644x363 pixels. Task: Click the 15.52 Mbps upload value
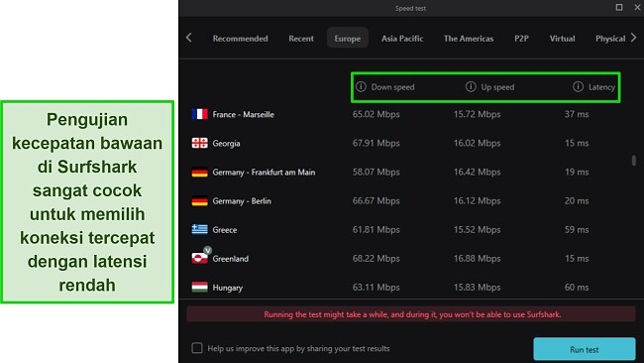pos(478,229)
